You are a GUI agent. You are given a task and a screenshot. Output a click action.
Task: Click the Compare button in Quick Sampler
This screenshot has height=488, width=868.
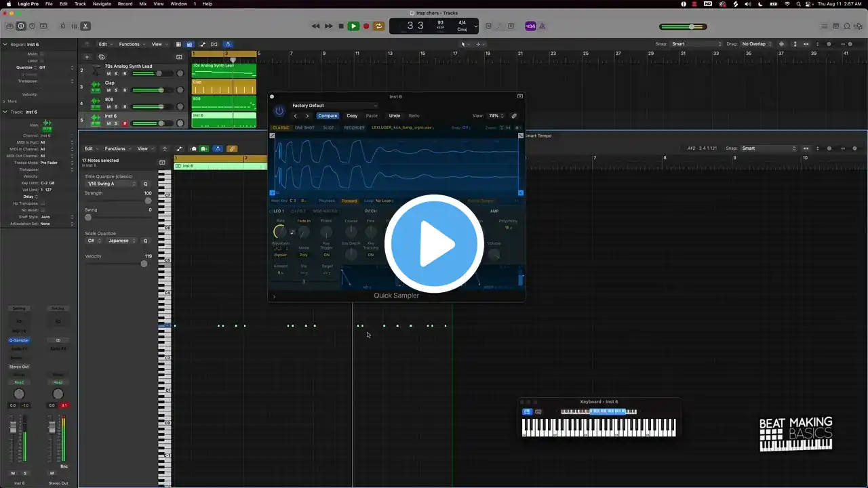coord(328,116)
